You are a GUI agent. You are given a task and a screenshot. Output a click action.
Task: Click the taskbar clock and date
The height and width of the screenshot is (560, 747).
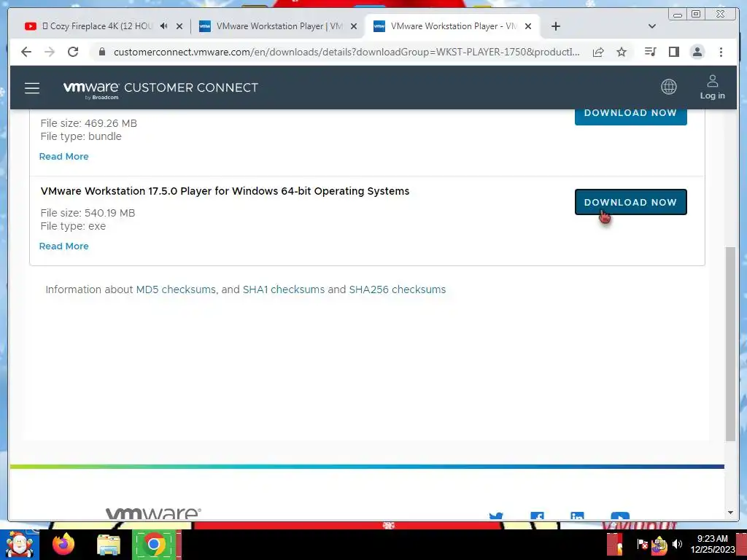713,544
